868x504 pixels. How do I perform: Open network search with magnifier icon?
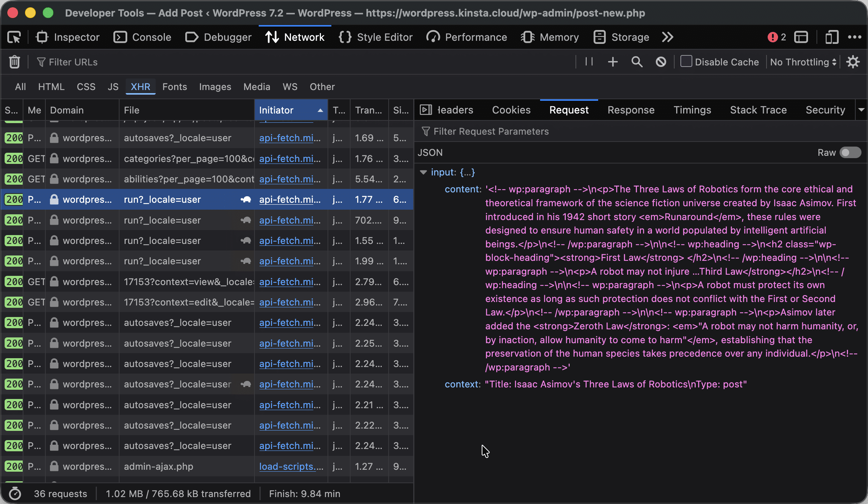tap(637, 62)
